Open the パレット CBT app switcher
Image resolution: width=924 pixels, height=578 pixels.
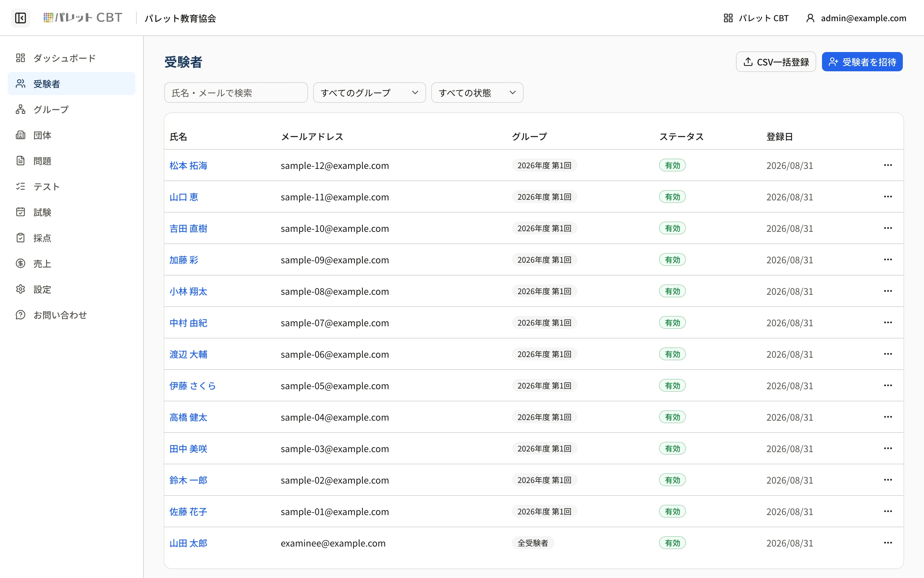[756, 18]
